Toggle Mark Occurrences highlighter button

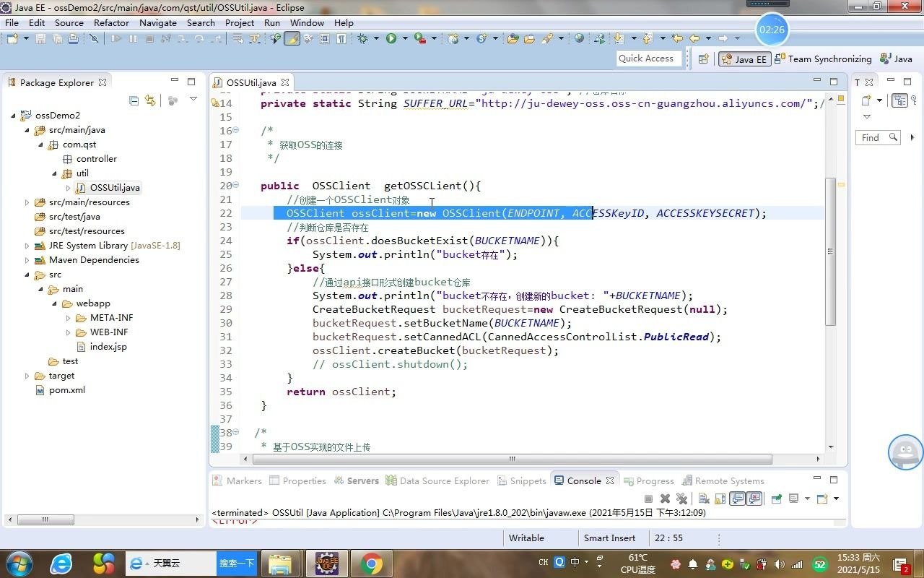[292, 38]
